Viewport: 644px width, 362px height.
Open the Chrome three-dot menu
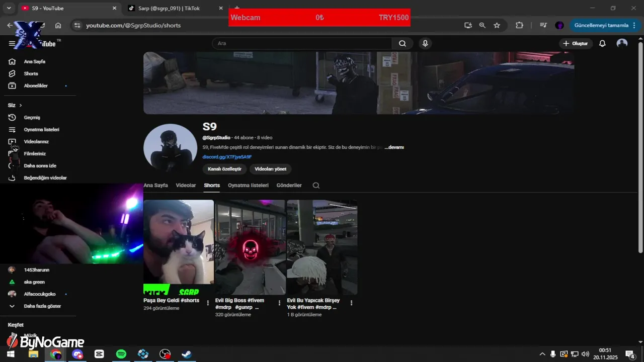tap(634, 25)
